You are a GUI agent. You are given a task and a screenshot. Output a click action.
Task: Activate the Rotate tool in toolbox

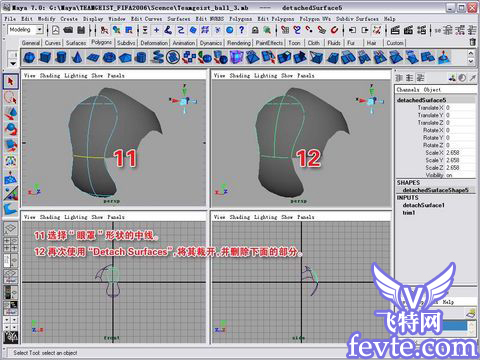(x=10, y=129)
